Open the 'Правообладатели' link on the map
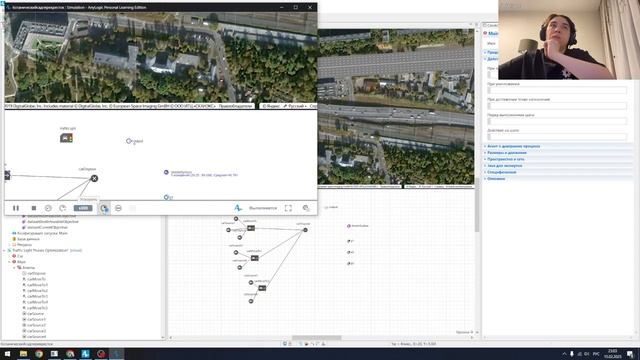The image size is (640, 360). click(236, 106)
